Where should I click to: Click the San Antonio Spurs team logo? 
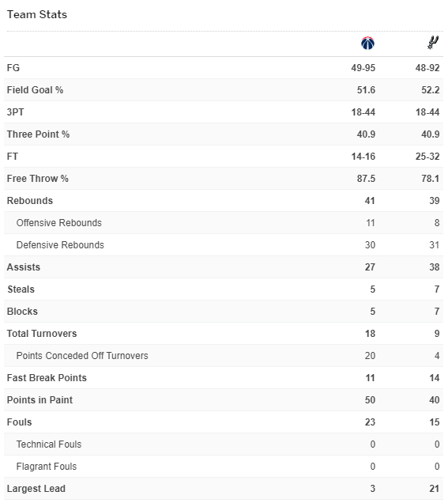pyautogui.click(x=433, y=43)
